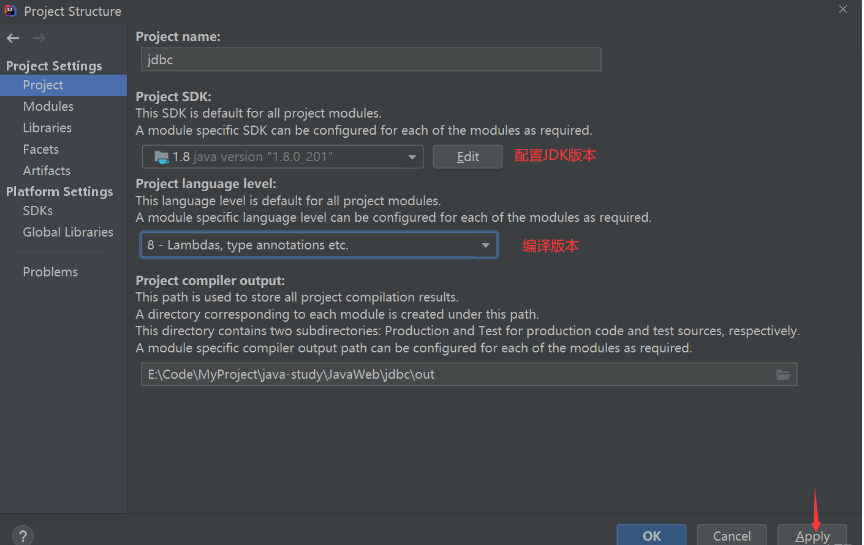Click the browse folder icon in output path
Screen dimensions: 864x545
pyautogui.click(x=784, y=375)
